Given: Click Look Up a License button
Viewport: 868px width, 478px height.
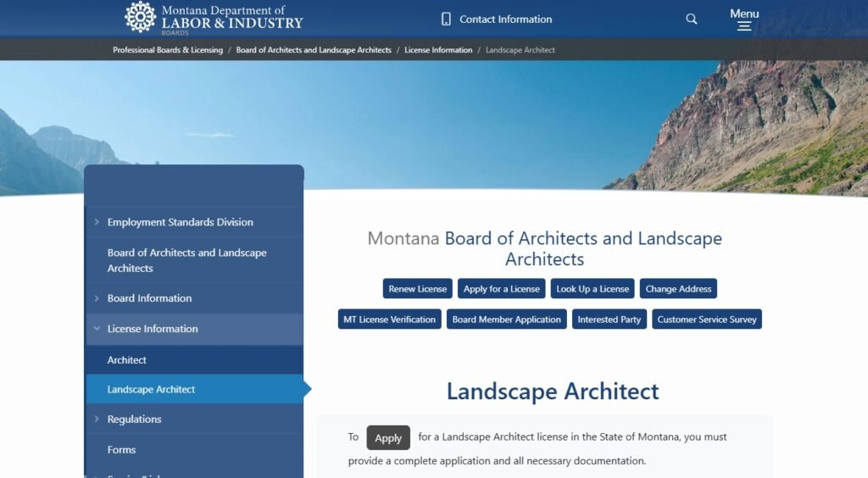Looking at the screenshot, I should [593, 289].
